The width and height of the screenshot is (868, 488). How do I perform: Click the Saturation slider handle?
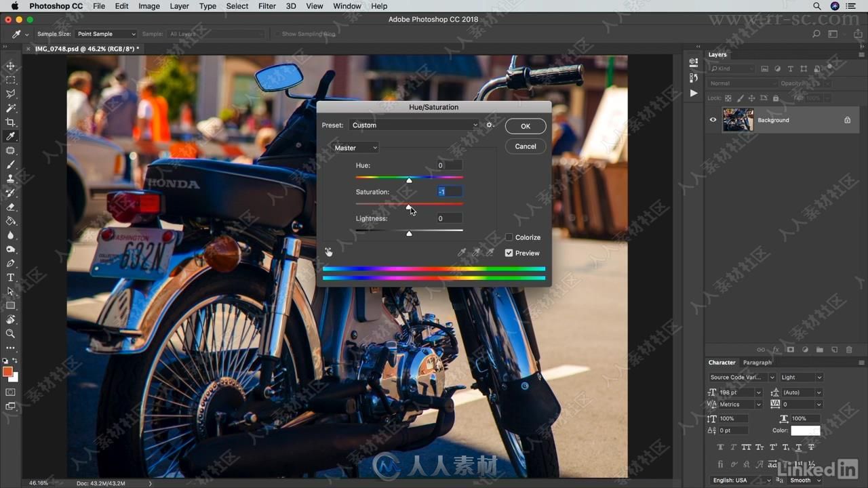pyautogui.click(x=408, y=207)
